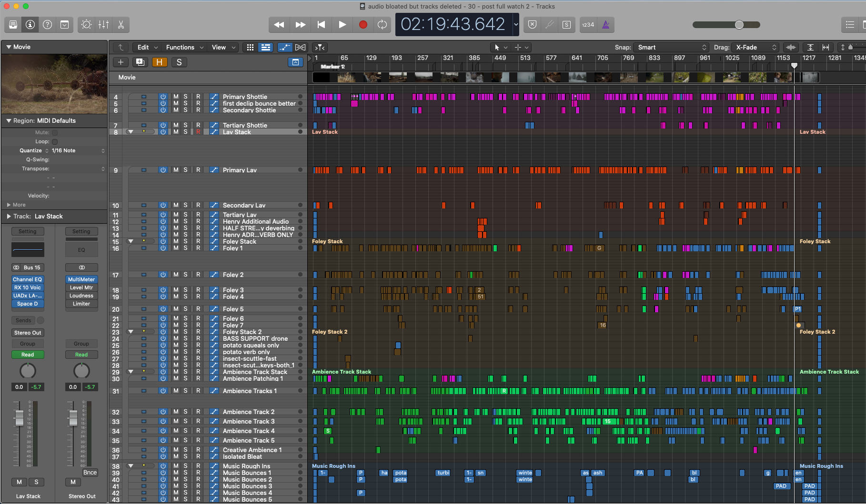866x504 pixels.
Task: Open the Snap Smart dropdown
Action: pos(672,47)
